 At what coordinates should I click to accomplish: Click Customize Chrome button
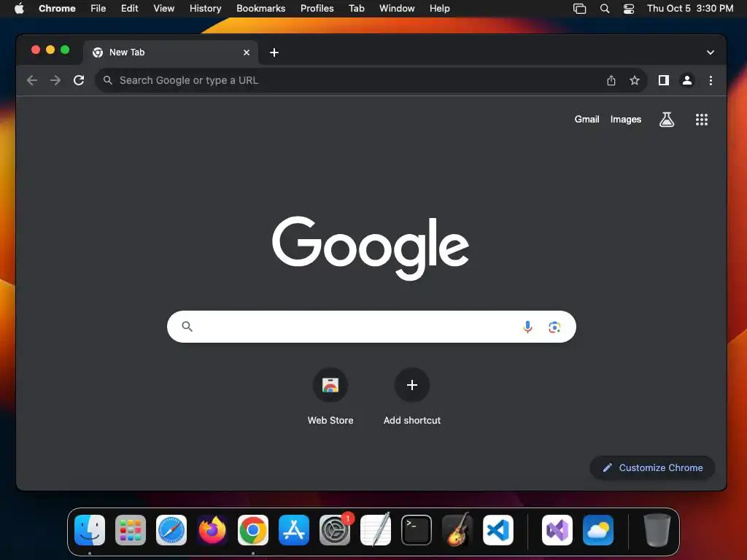[x=652, y=467]
